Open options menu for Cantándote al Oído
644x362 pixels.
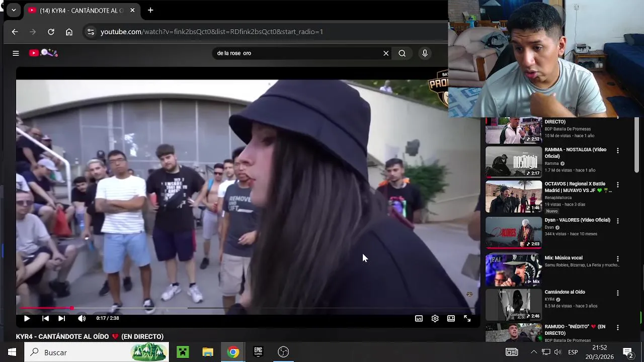click(618, 293)
